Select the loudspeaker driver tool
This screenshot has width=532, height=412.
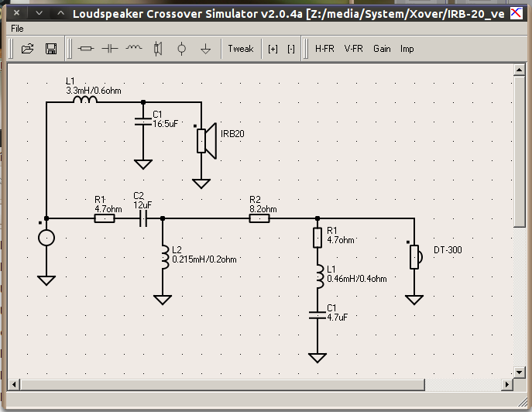(x=158, y=49)
